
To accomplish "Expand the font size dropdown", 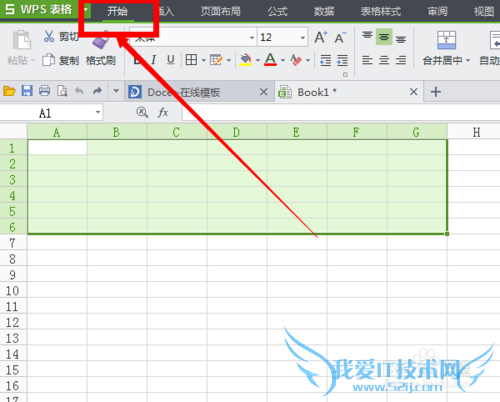I will pyautogui.click(x=303, y=38).
